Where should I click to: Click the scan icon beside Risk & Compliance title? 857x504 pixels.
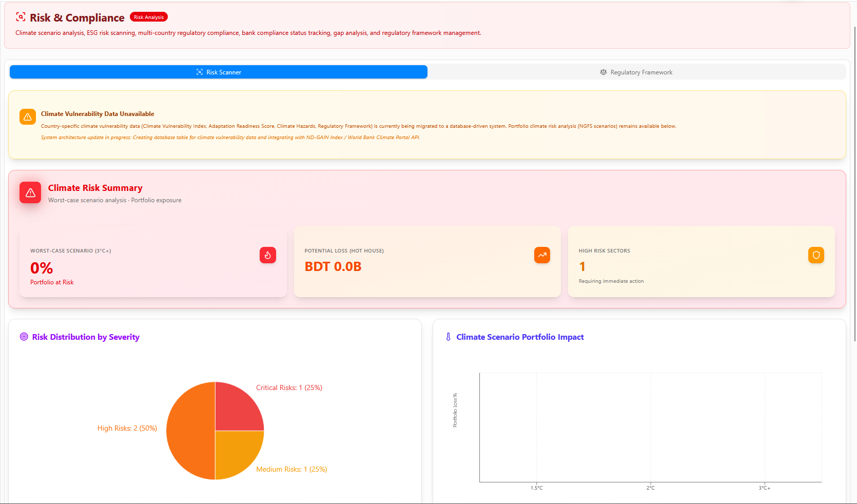point(21,17)
